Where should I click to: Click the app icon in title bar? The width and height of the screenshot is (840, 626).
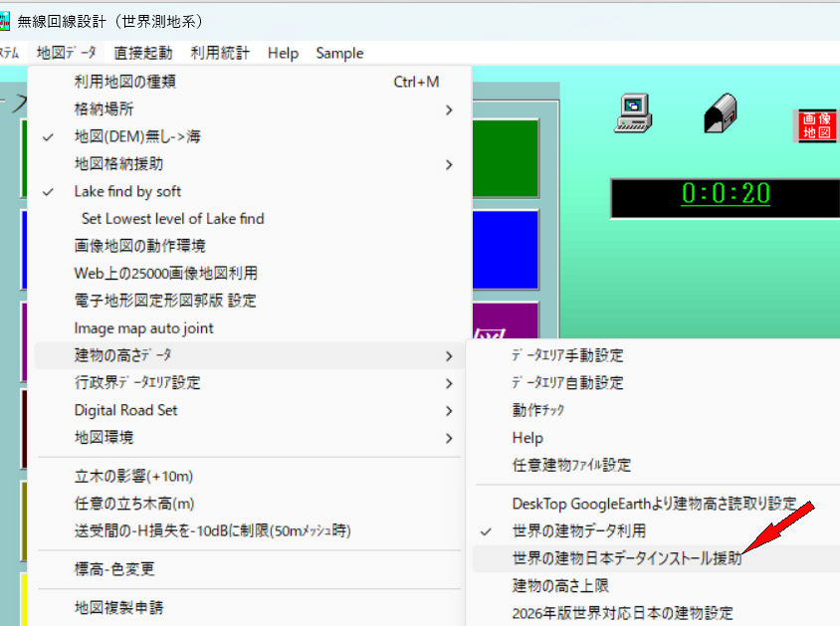tap(8, 20)
